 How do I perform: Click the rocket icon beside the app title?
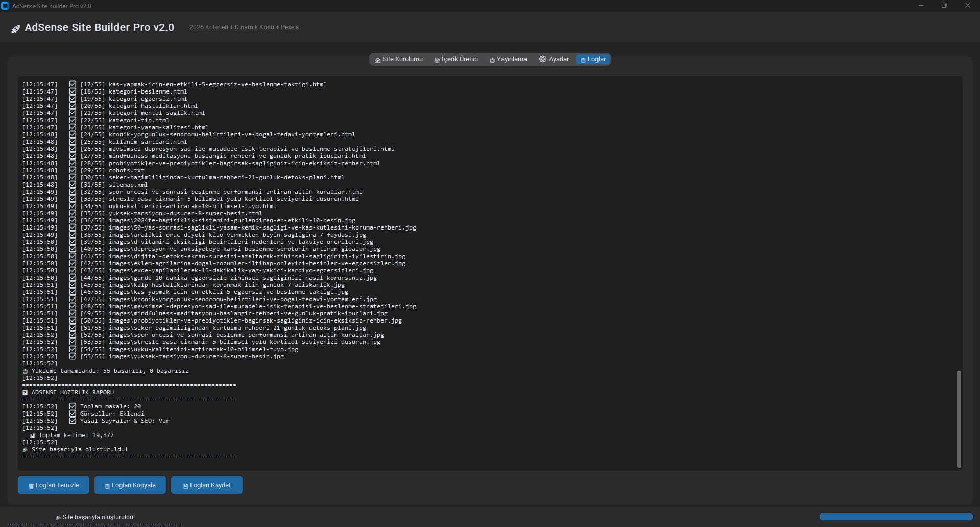pos(16,29)
